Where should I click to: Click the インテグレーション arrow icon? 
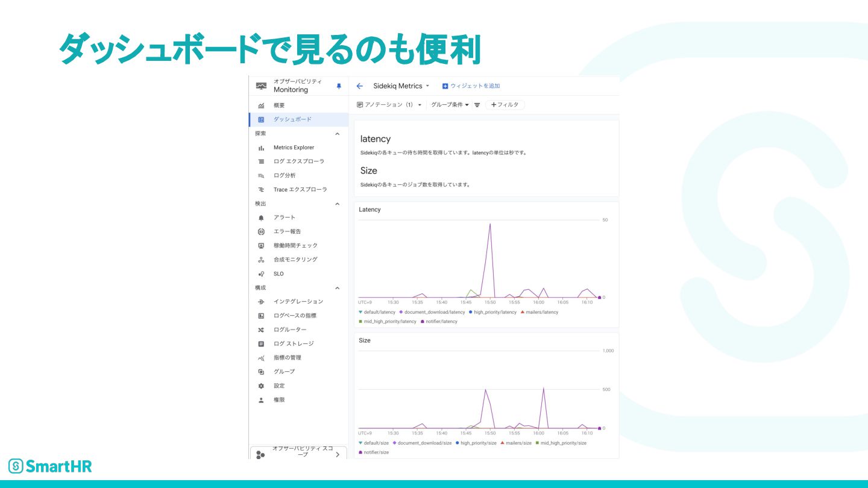261,301
